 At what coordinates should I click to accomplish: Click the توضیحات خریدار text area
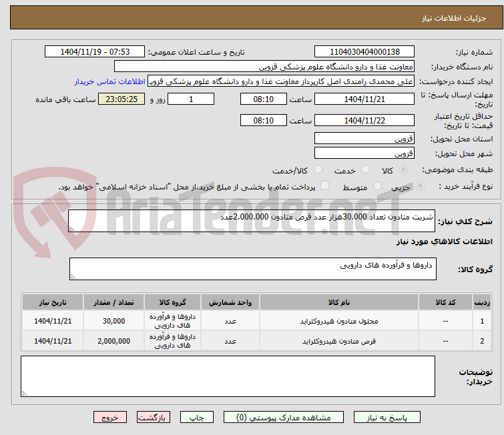pyautogui.click(x=228, y=376)
